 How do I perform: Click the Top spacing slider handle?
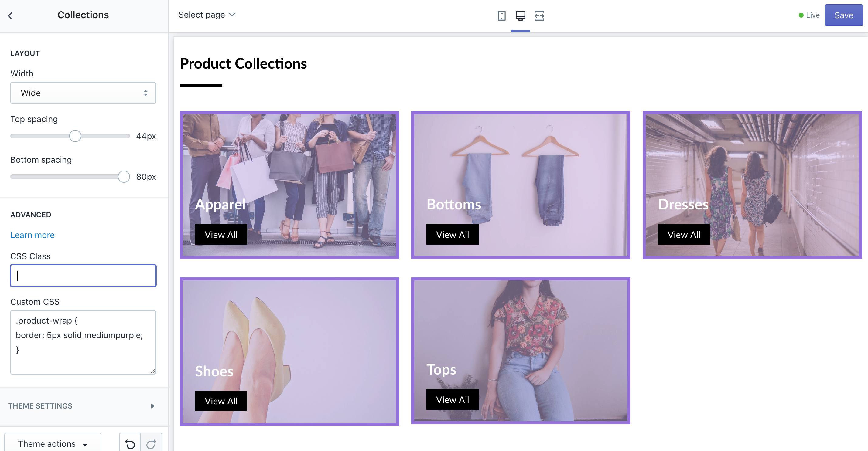tap(75, 136)
